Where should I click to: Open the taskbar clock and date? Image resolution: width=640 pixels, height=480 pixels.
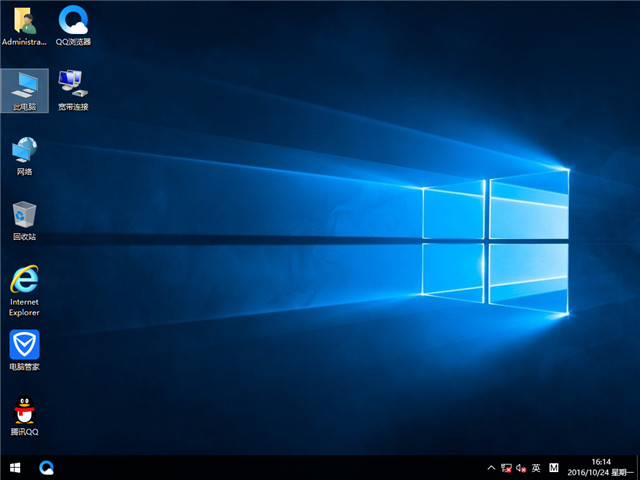pos(603,467)
